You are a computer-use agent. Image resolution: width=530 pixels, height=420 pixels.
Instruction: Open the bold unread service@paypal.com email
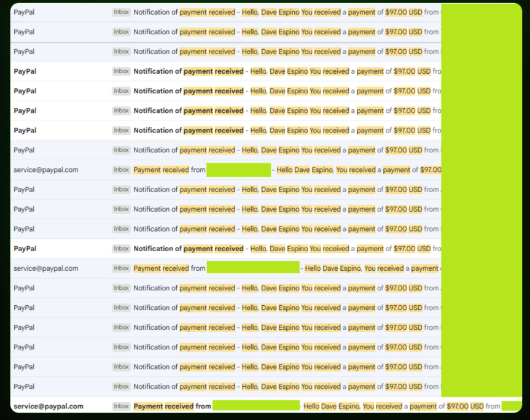click(x=266, y=406)
